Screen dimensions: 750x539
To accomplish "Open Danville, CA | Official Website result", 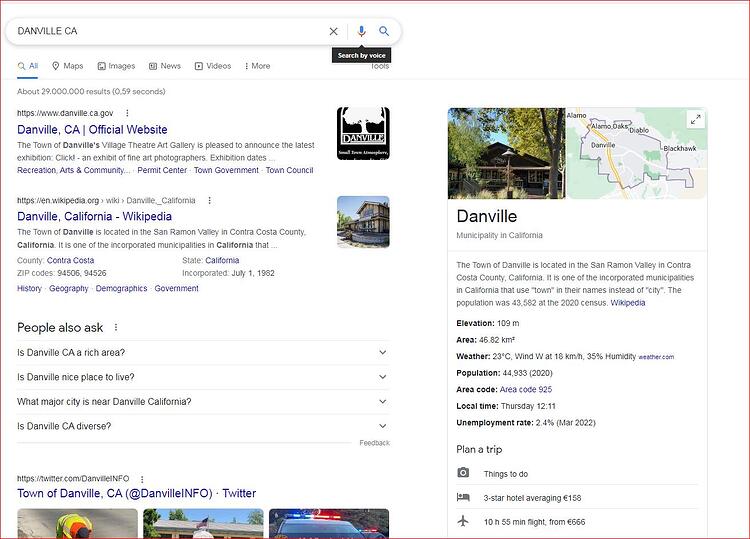I will pos(92,130).
